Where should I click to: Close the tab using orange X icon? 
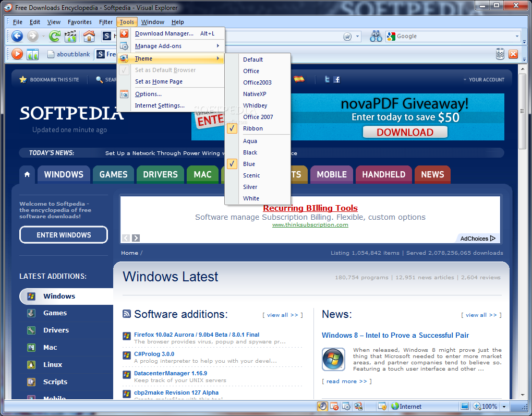click(513, 54)
